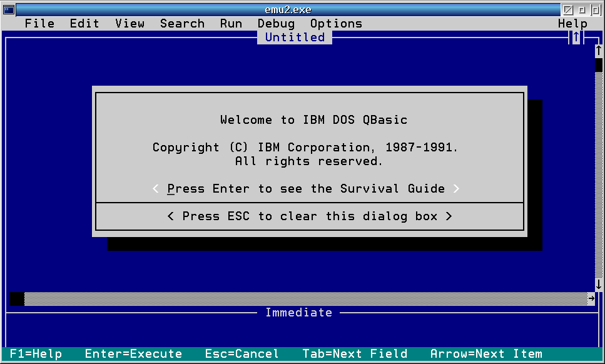Expand the Run menu
605x364 pixels.
[x=231, y=24]
